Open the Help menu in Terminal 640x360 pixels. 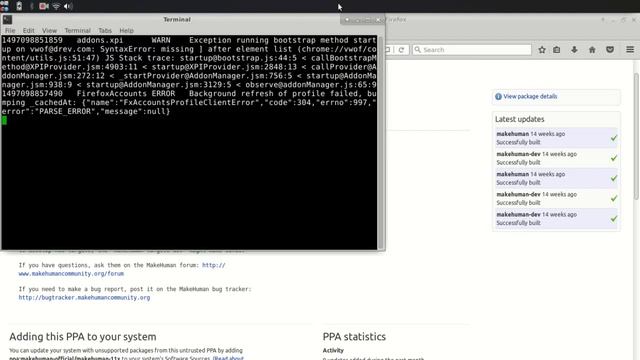pos(127,31)
